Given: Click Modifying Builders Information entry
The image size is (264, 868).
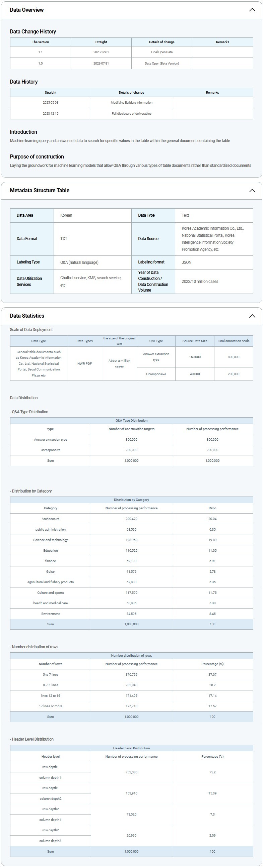Looking at the screenshot, I should 131,102.
